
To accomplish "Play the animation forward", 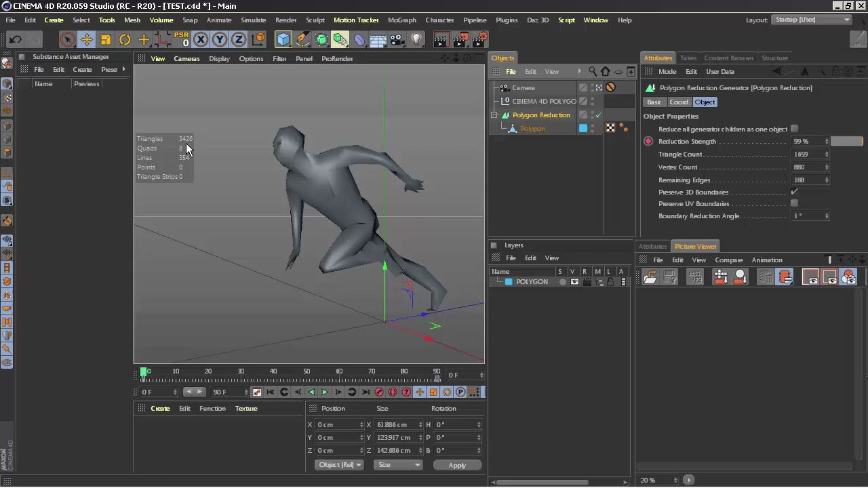I will tap(324, 392).
